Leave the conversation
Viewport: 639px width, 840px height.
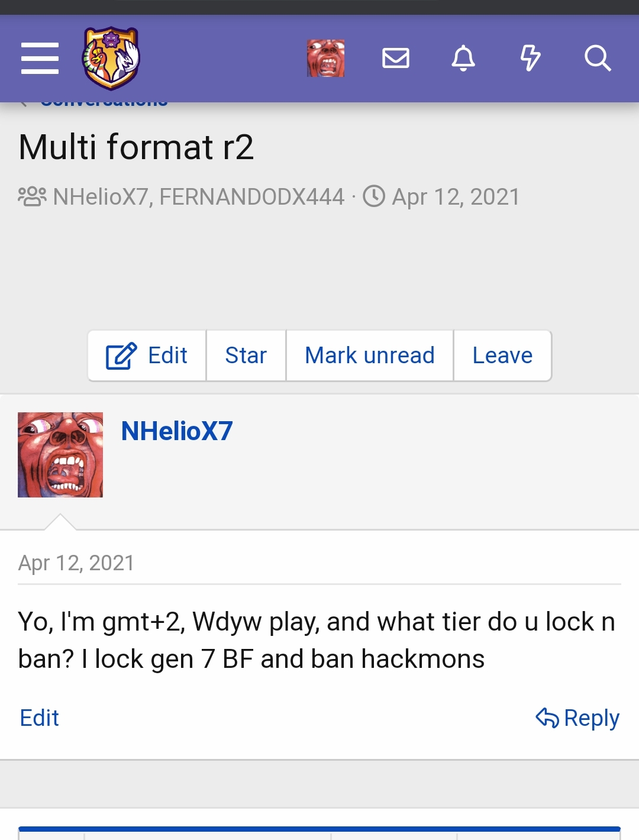[502, 356]
